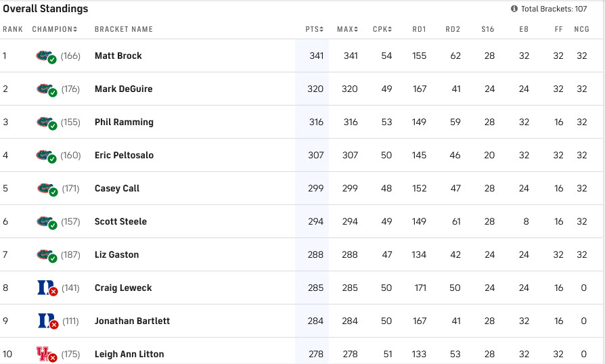Click Liz Gaston's Florida Gators logo
Image resolution: width=605 pixels, height=364 pixels.
(45, 254)
